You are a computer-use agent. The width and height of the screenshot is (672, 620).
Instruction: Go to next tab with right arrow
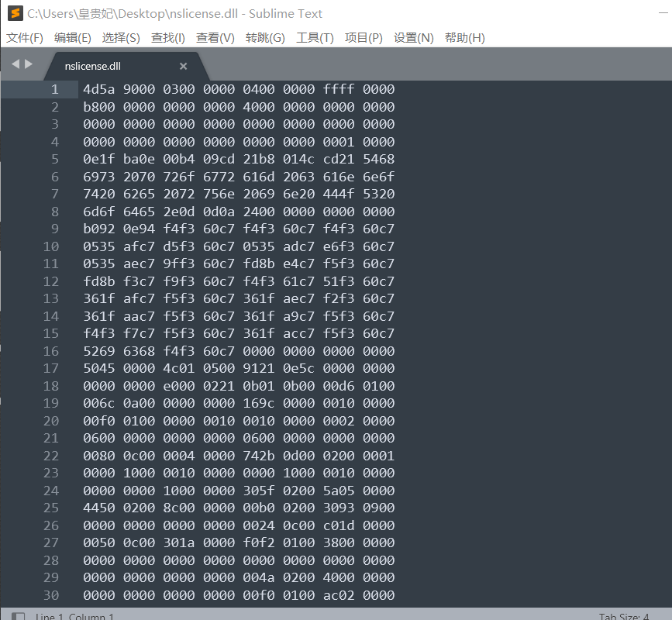click(29, 64)
